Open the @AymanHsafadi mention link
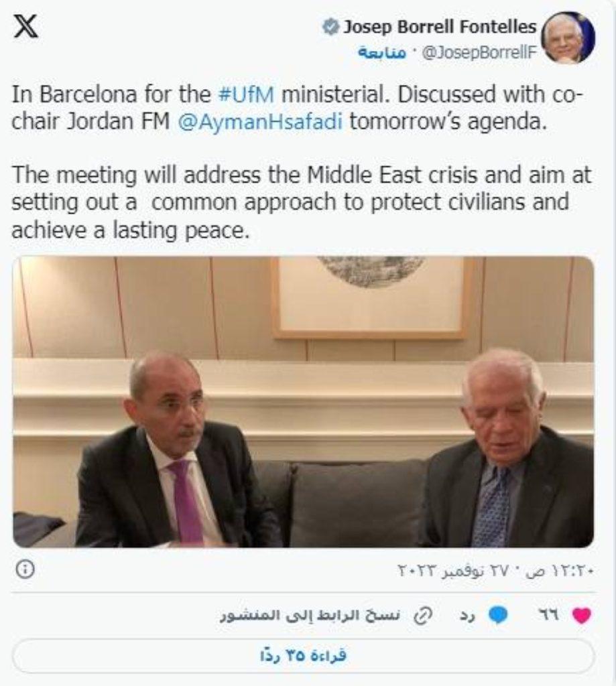This screenshot has width=616, height=686. pos(260,122)
